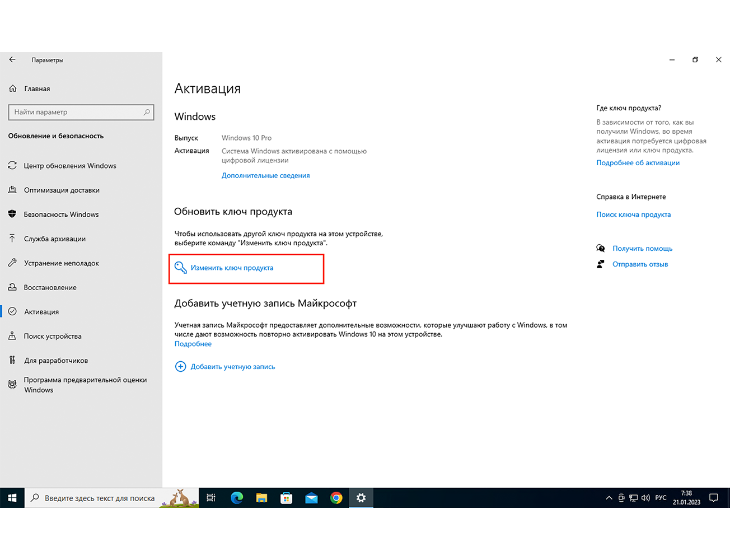Open Подробнее об активации link
Screen dimensions: 730x560
(x=638, y=163)
